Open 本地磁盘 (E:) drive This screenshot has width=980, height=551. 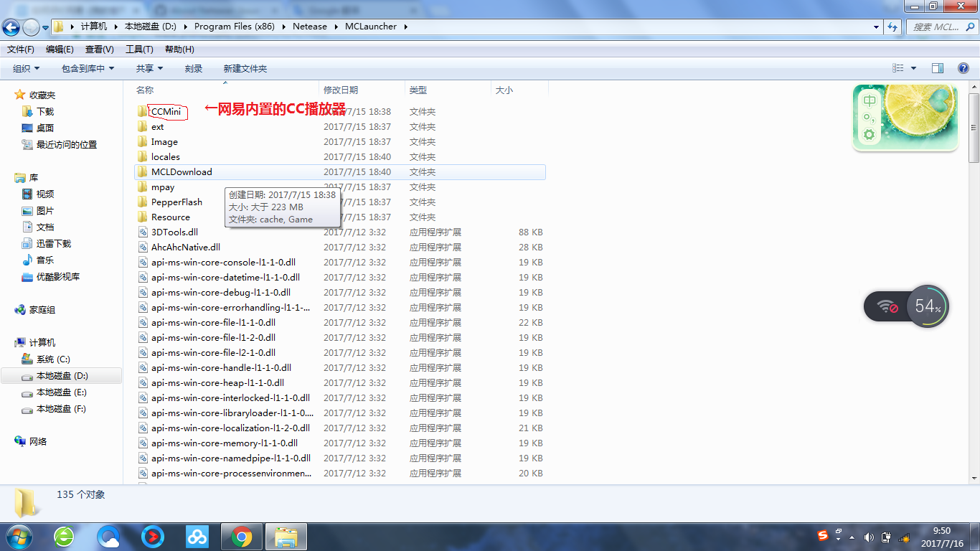coord(62,392)
